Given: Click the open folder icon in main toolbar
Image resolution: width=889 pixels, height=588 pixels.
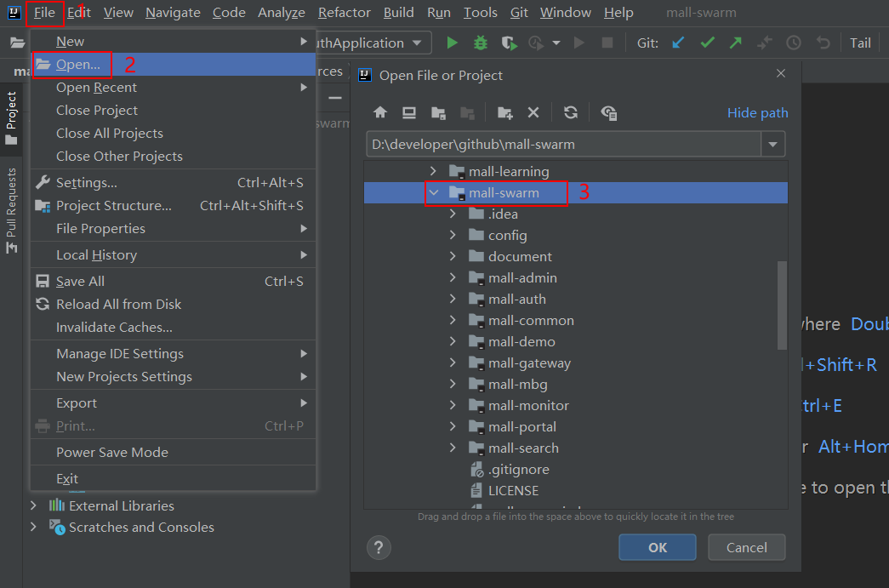Looking at the screenshot, I should tap(18, 43).
